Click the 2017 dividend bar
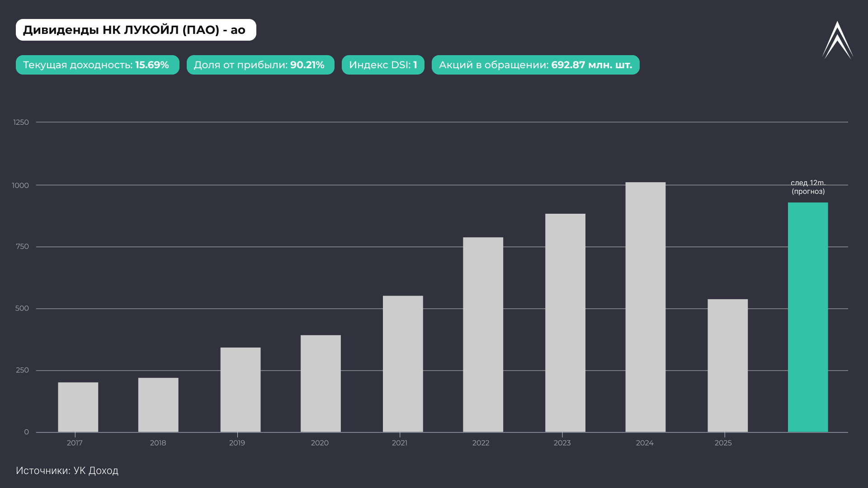The image size is (868, 488). click(78, 407)
